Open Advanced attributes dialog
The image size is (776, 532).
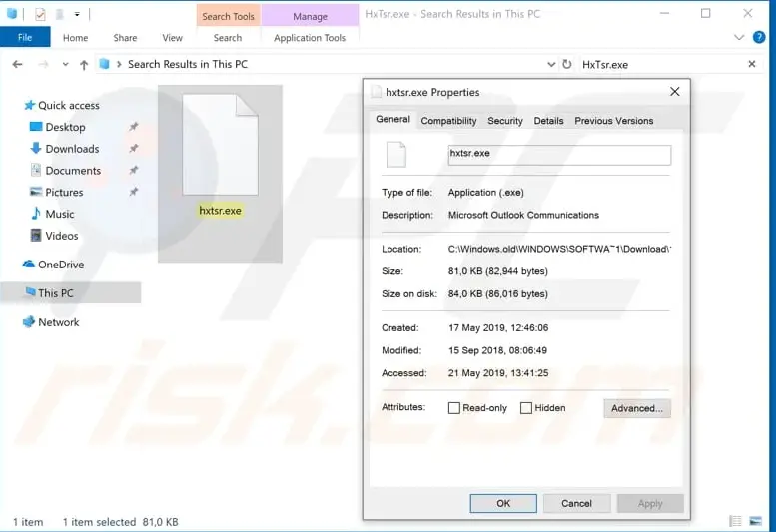pyautogui.click(x=637, y=408)
